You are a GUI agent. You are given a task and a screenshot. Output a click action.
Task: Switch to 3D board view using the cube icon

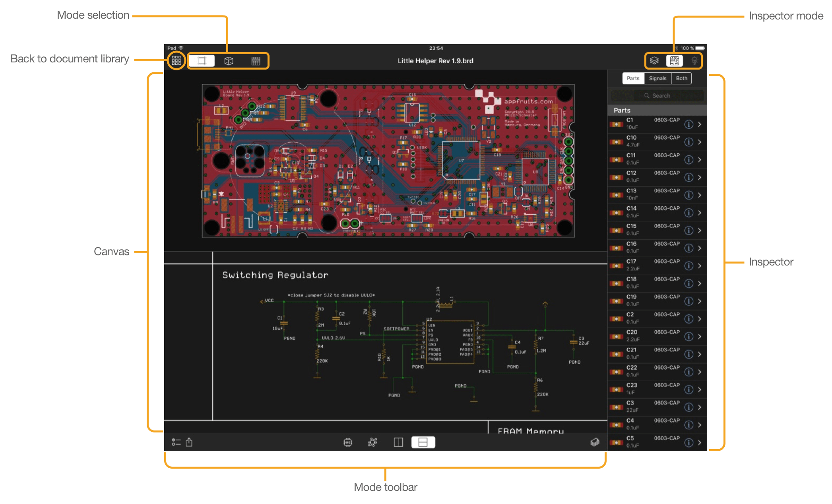(229, 61)
